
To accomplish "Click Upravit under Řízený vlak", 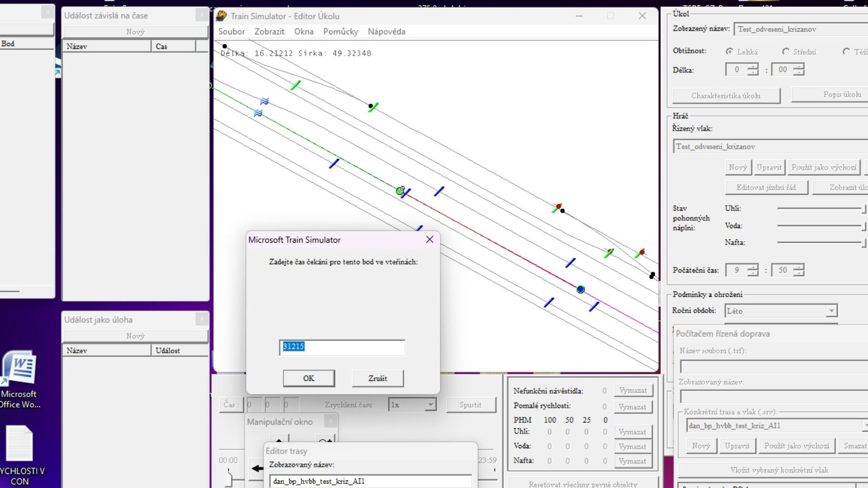I will tap(769, 167).
